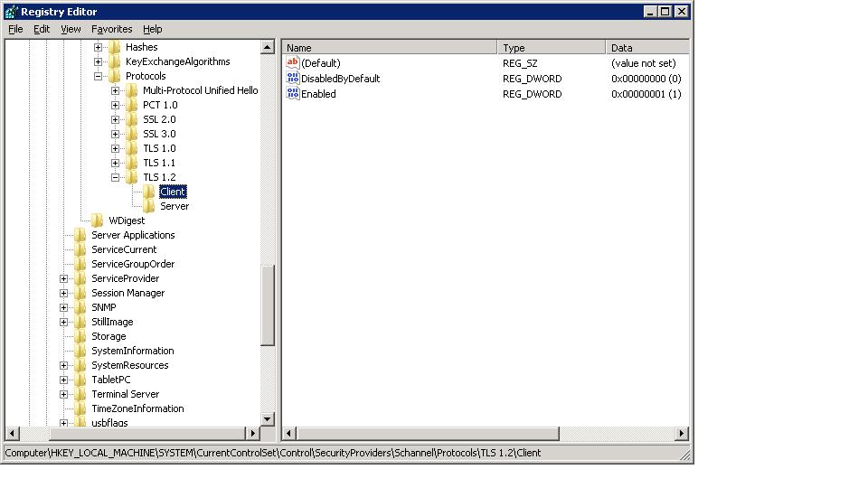Open the Edit menu

click(x=42, y=29)
